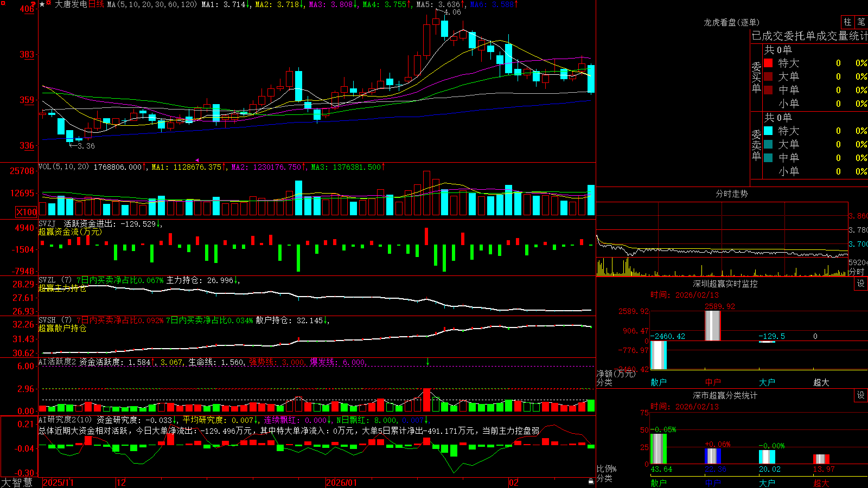Click the 12 month marker on time axis

pyautogui.click(x=121, y=483)
